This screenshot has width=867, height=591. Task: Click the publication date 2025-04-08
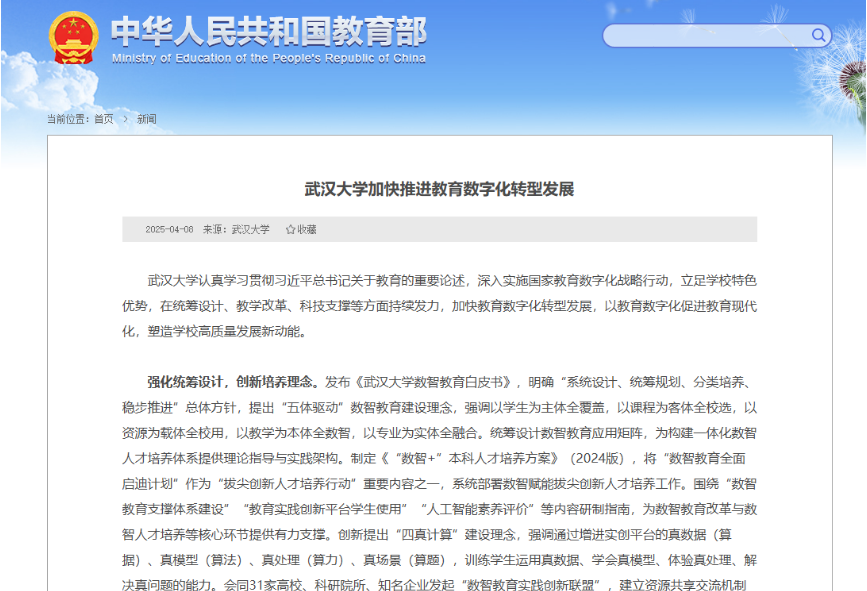169,229
